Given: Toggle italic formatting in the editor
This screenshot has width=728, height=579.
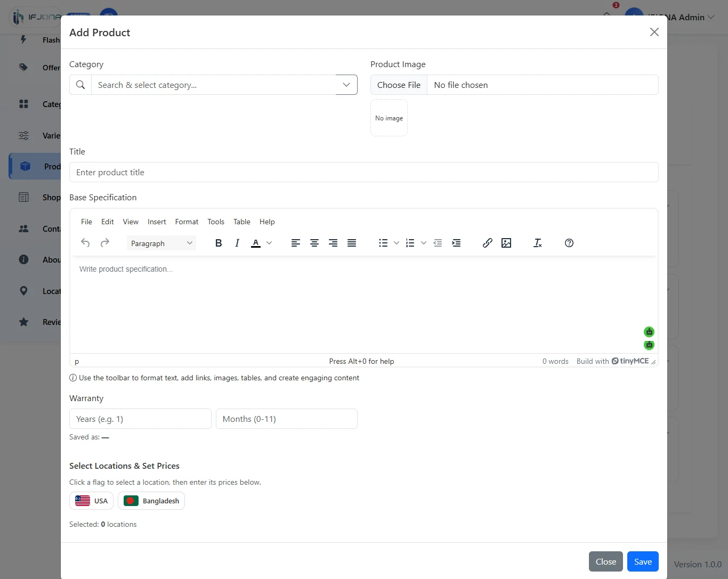Looking at the screenshot, I should click(x=237, y=243).
